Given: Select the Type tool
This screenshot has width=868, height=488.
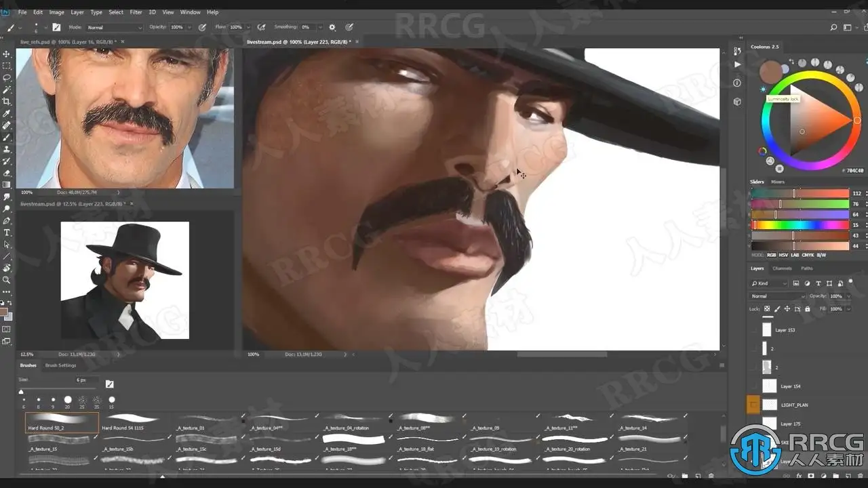Looking at the screenshot, I should click(x=7, y=232).
